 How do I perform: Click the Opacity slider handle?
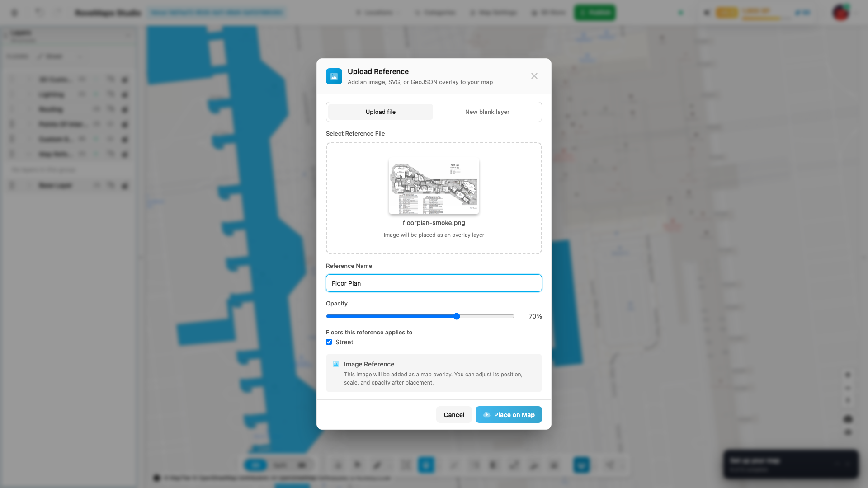(457, 316)
